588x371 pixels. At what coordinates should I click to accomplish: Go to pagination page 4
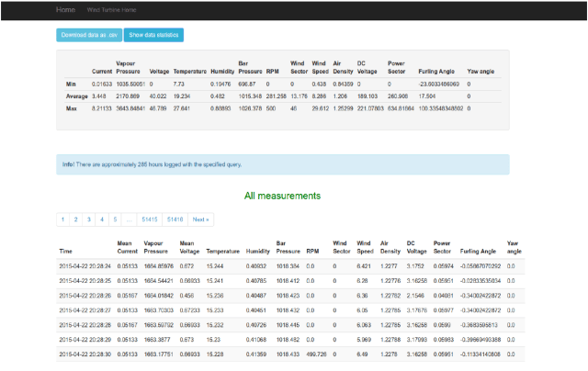pos(102,219)
